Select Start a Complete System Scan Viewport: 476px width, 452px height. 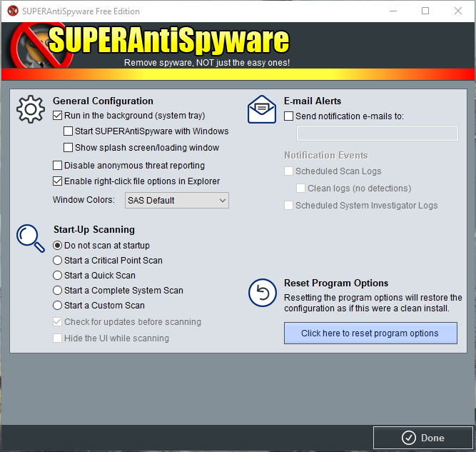coord(57,291)
